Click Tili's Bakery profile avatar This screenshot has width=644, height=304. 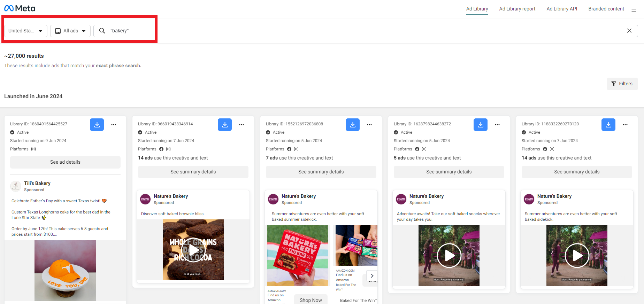pyautogui.click(x=16, y=186)
